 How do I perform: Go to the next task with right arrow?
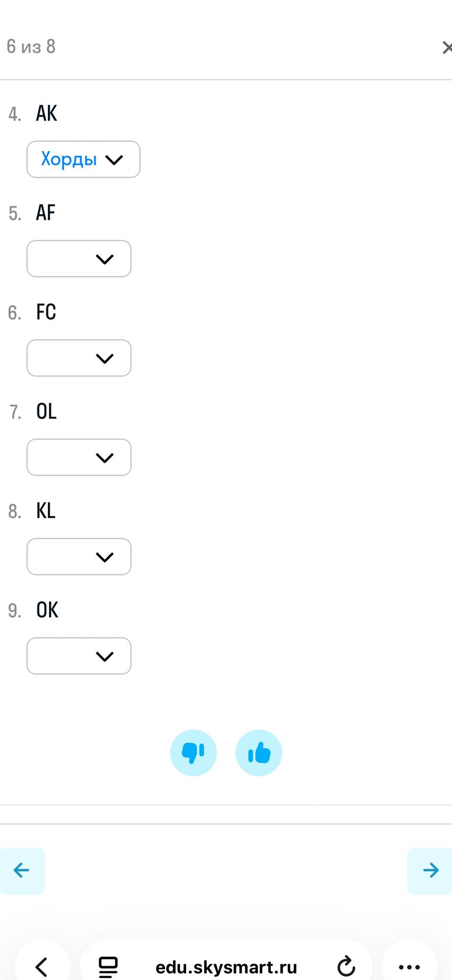430,871
